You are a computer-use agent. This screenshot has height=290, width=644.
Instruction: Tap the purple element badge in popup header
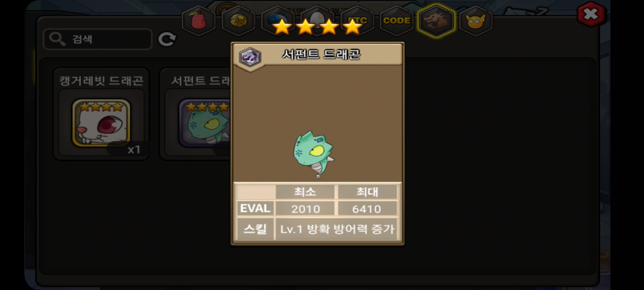point(250,57)
